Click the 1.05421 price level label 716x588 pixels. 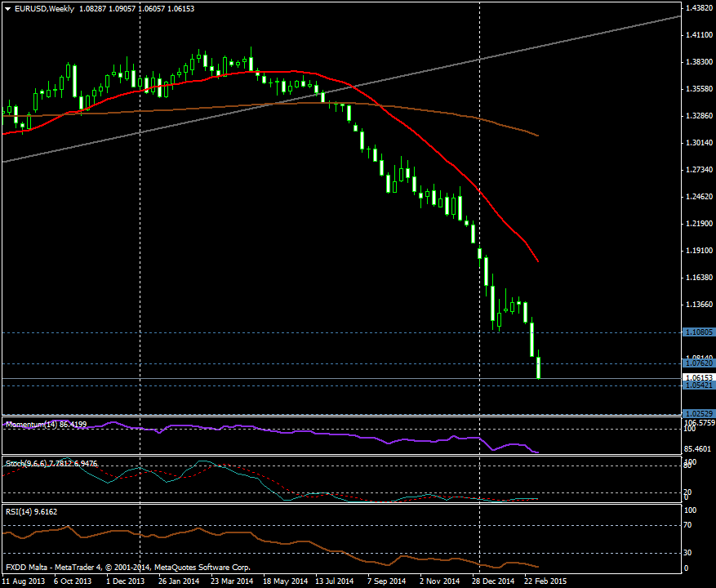click(x=697, y=384)
